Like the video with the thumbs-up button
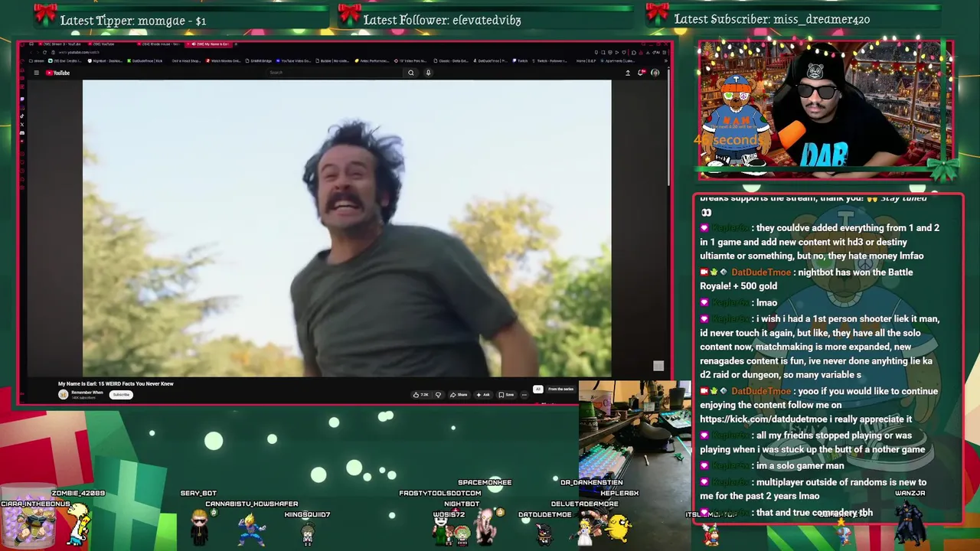The width and height of the screenshot is (980, 551). tap(416, 395)
